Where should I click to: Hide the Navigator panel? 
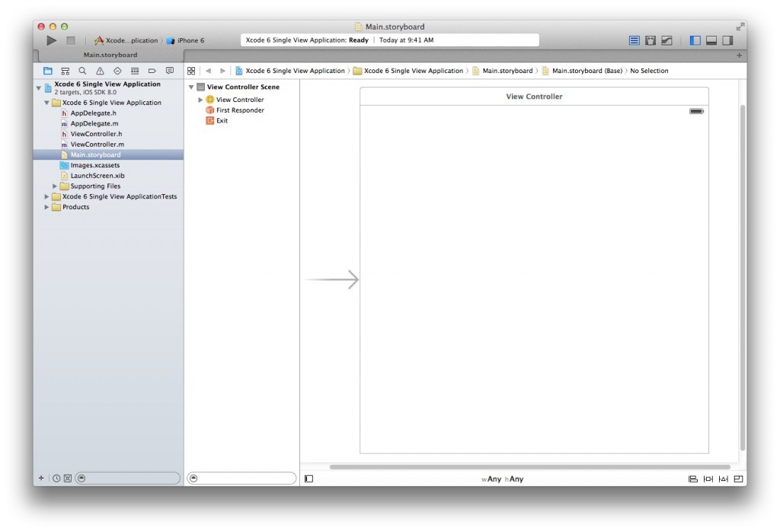pyautogui.click(x=693, y=40)
